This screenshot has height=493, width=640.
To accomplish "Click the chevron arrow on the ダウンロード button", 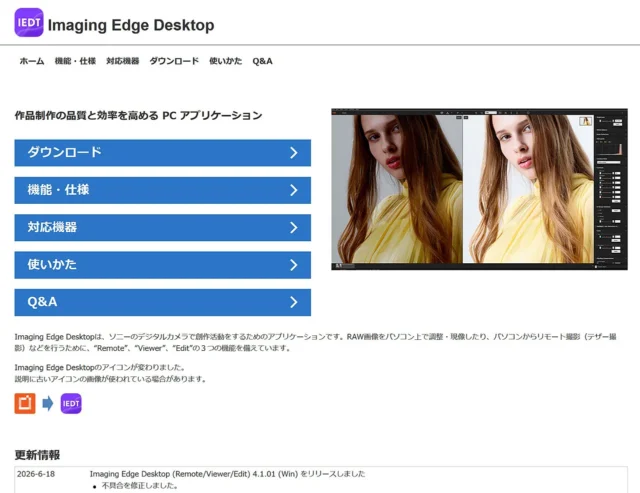I will coord(293,153).
